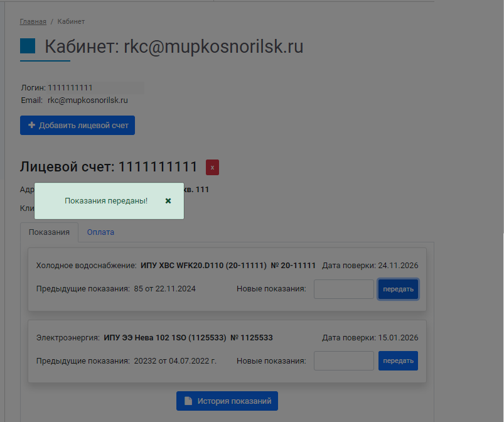Image resolution: width=504 pixels, height=422 pixels.
Task: Click the email rkc@mupkosnorilsk.ru under Логин
Action: [x=88, y=100]
